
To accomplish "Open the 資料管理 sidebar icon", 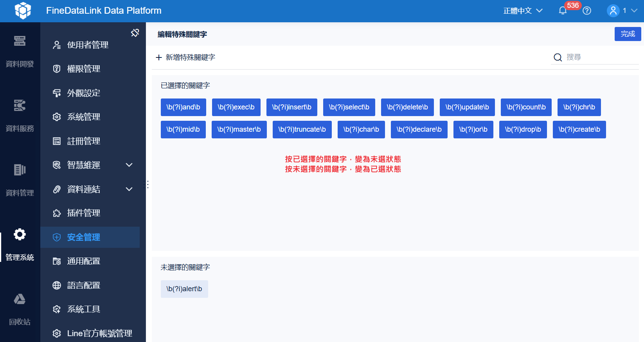I will [x=20, y=170].
